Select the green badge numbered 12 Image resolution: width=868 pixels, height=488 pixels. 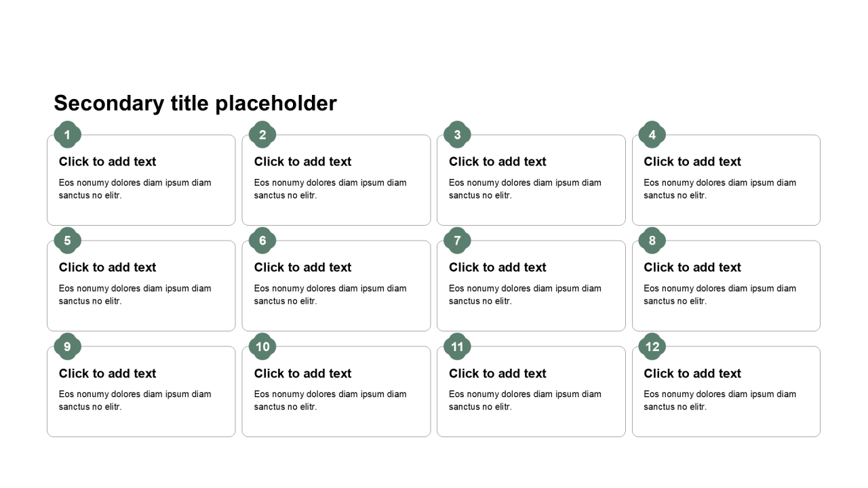point(652,346)
